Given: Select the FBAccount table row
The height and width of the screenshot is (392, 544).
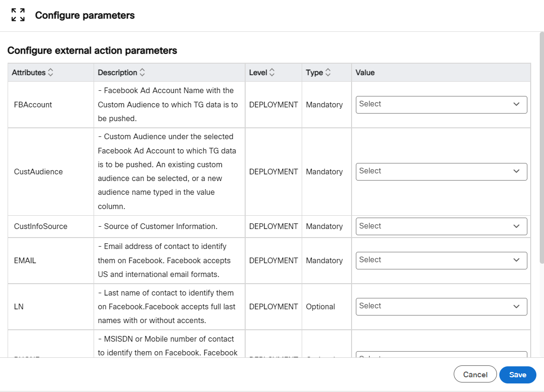Looking at the screenshot, I should coord(143,105).
